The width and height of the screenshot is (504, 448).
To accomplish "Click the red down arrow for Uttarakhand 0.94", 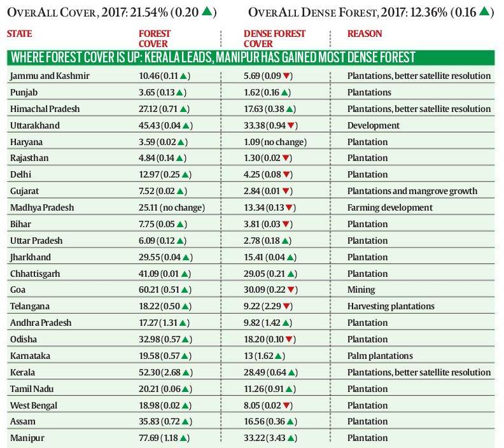I will pyautogui.click(x=291, y=125).
